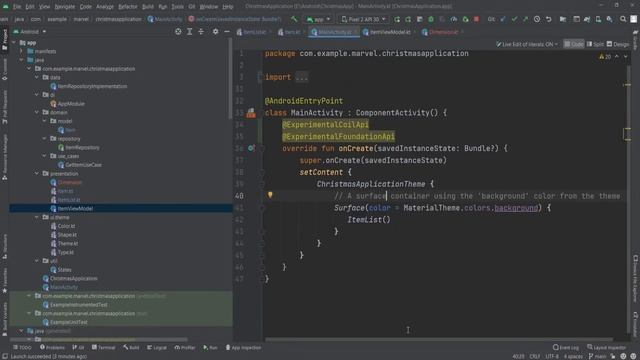Open the App Inspection tool window
The height and width of the screenshot is (360, 640).
tap(243, 347)
